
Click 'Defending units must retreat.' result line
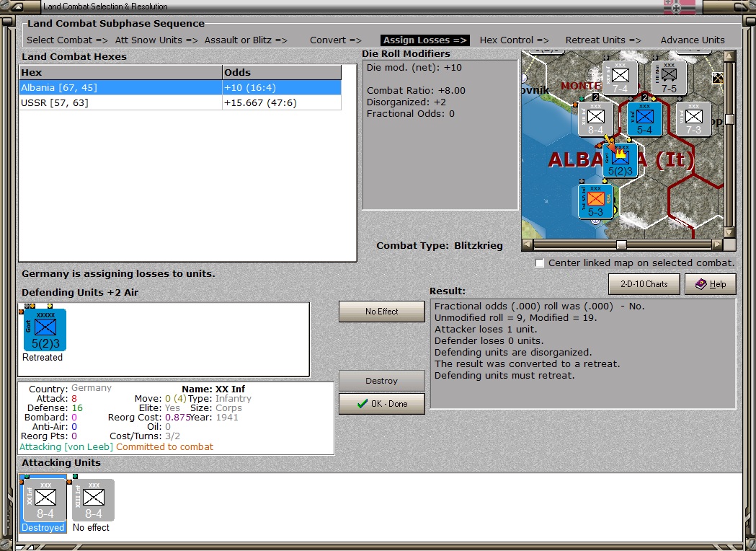pos(504,375)
